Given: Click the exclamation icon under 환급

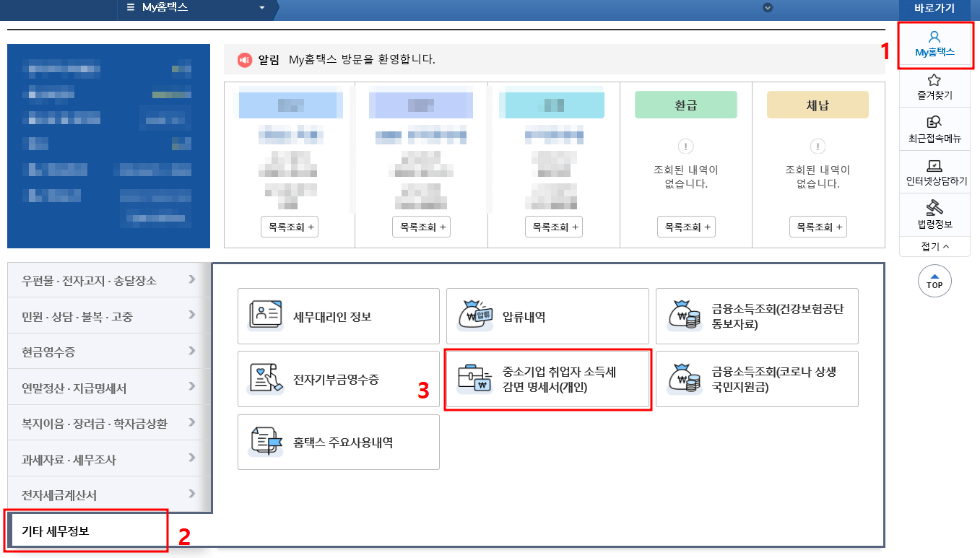Looking at the screenshot, I should (686, 147).
